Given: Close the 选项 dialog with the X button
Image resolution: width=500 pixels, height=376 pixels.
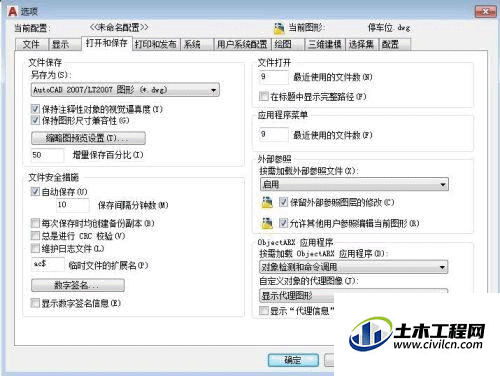Looking at the screenshot, I should tap(485, 12).
